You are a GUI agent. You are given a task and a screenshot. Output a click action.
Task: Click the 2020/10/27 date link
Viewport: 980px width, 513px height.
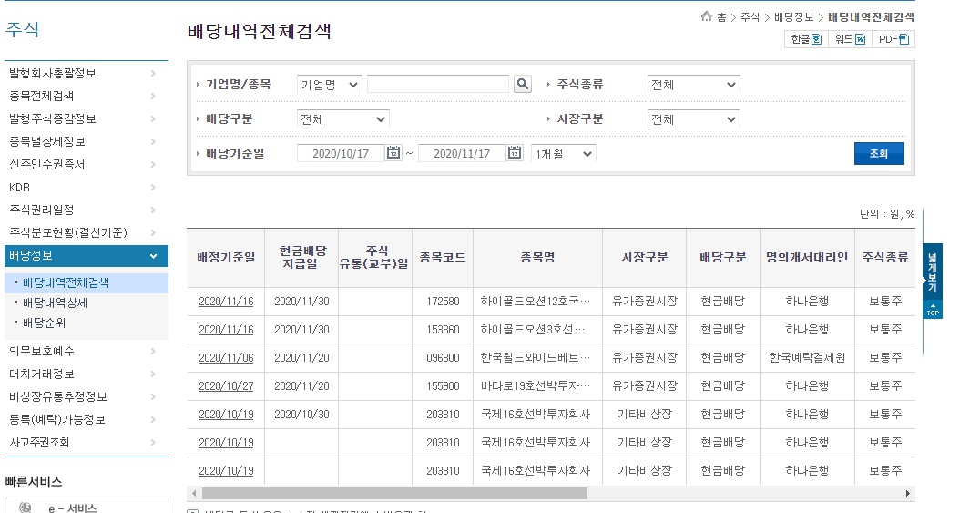click(226, 386)
